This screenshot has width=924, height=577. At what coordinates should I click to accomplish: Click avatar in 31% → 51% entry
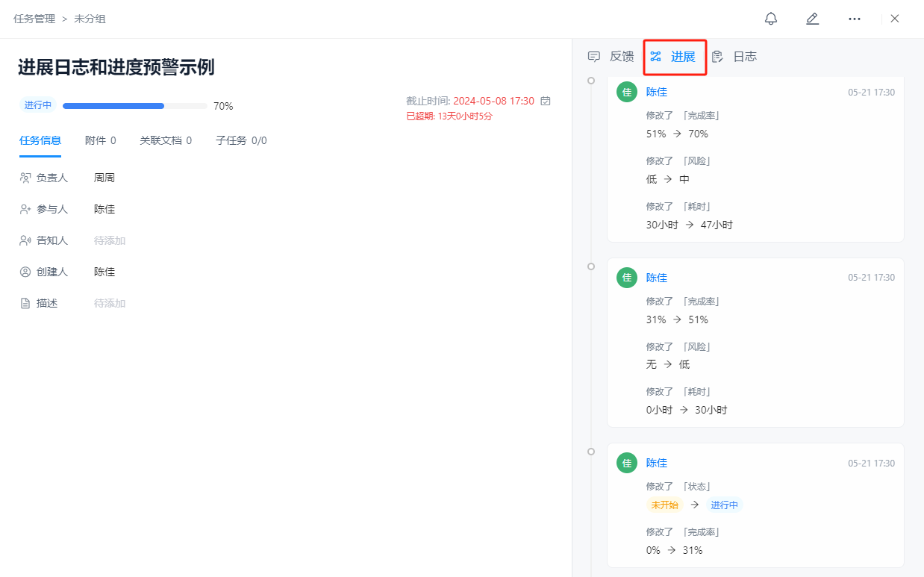(x=627, y=278)
